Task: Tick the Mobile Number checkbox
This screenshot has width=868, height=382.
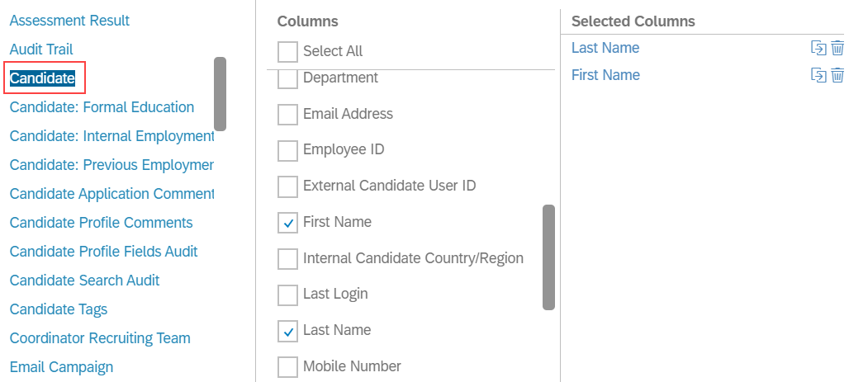Action: tap(288, 366)
